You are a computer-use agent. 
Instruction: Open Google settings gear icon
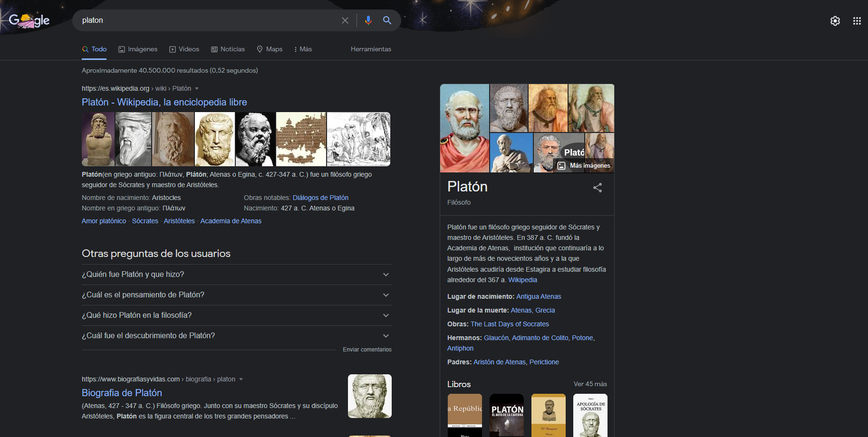coord(835,21)
